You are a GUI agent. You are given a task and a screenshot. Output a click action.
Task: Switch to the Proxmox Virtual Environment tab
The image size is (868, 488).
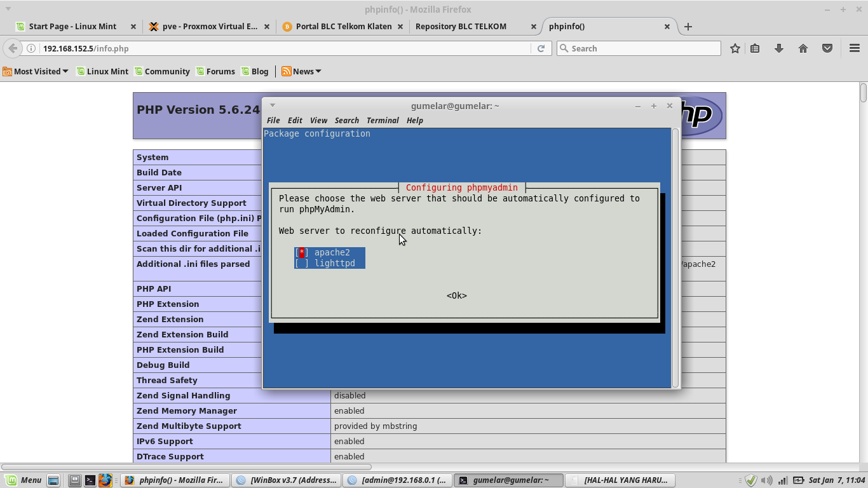coord(209,26)
